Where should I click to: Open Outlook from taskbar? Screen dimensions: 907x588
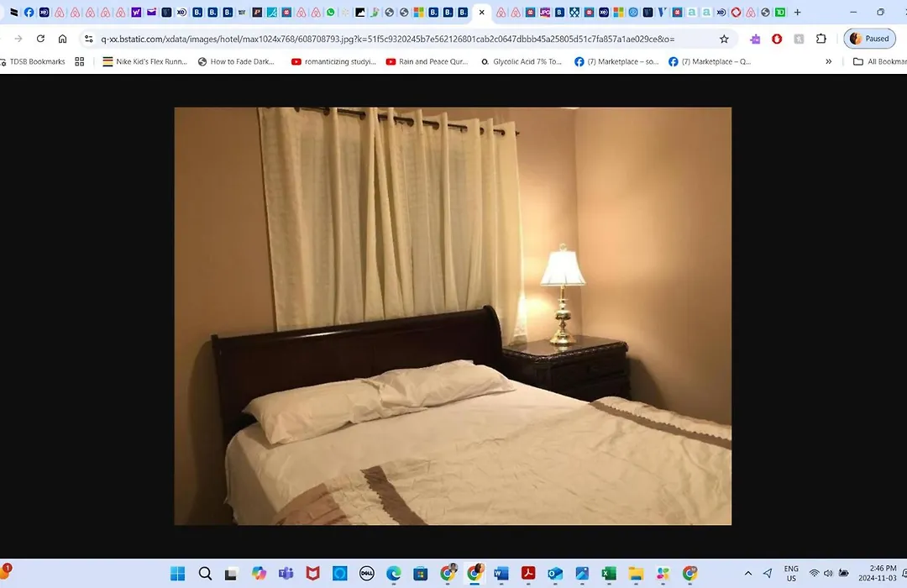point(555,574)
